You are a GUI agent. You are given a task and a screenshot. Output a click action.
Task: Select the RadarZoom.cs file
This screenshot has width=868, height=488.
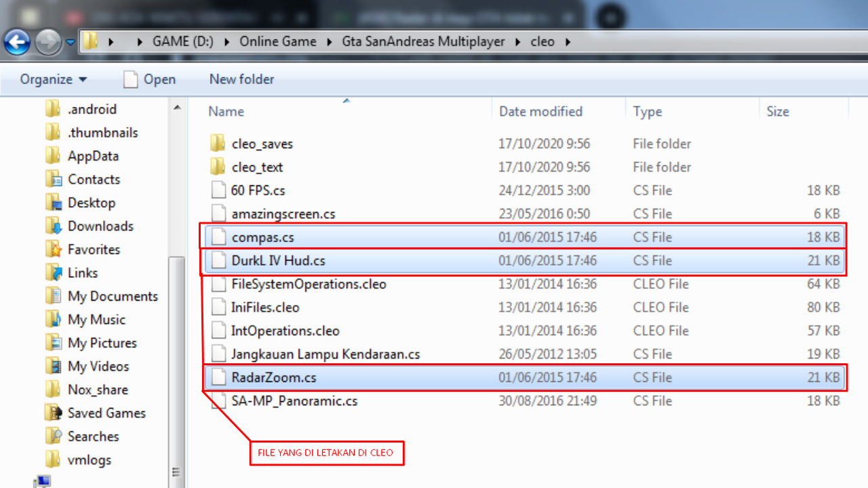click(x=524, y=378)
